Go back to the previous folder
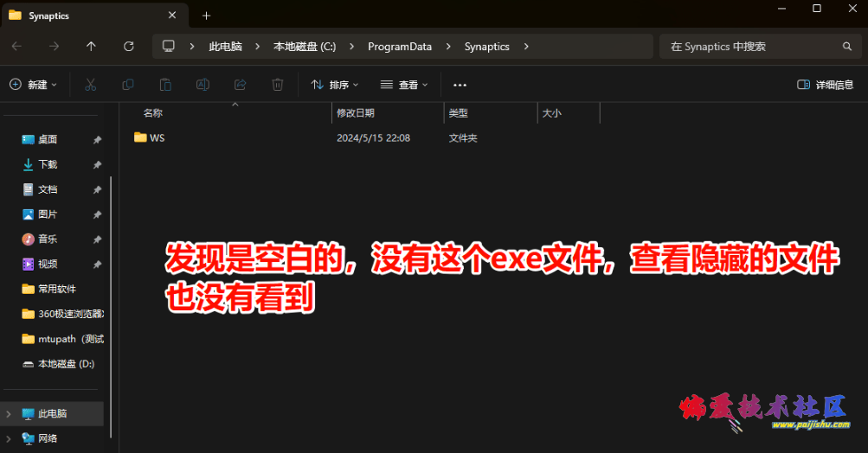The width and height of the screenshot is (868, 453). pyautogui.click(x=16, y=47)
